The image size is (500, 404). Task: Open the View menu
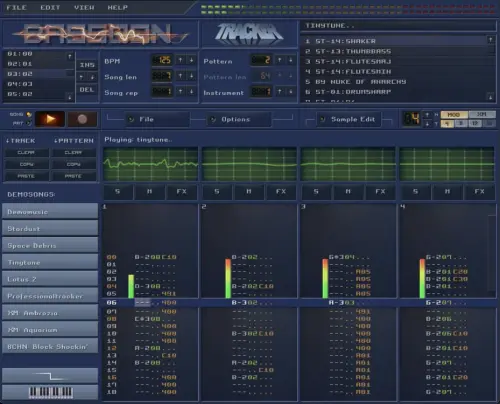pyautogui.click(x=84, y=7)
